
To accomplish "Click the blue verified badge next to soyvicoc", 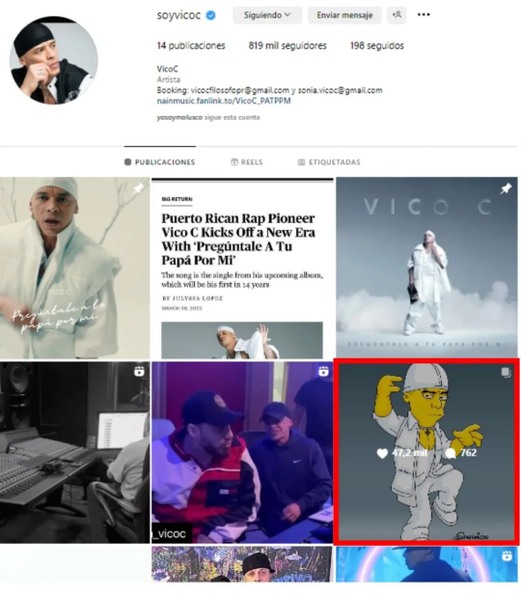I will click(x=211, y=15).
